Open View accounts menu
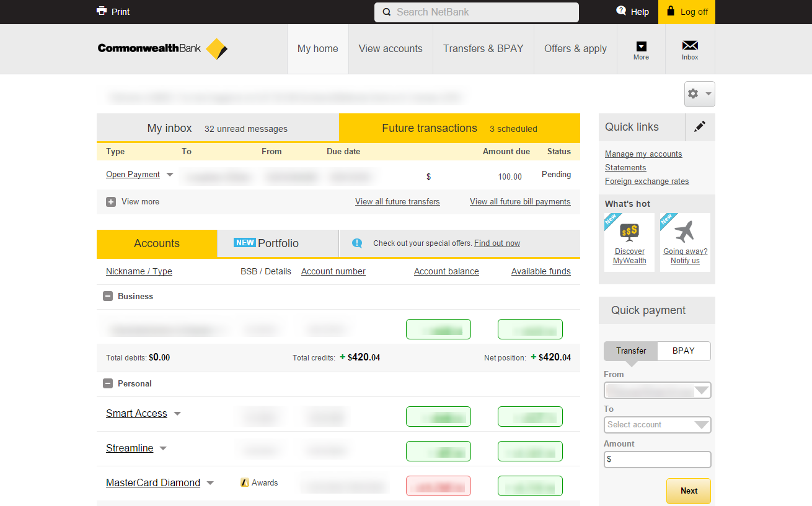 click(391, 49)
